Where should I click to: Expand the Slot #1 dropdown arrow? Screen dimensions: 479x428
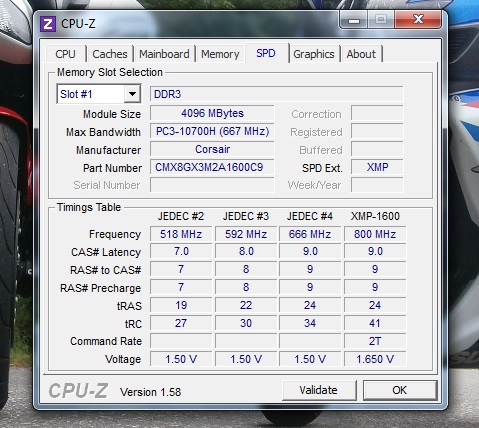132,94
